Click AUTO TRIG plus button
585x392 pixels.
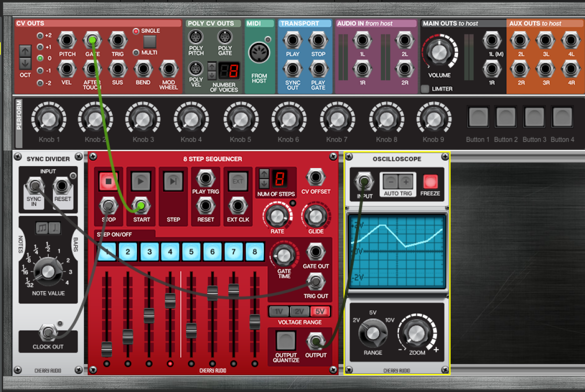(405, 182)
